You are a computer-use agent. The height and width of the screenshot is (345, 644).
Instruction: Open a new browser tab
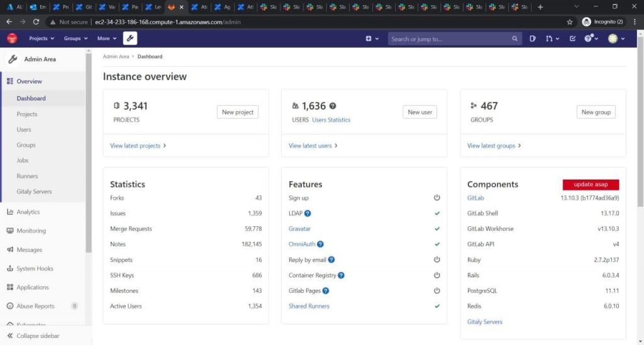click(540, 7)
